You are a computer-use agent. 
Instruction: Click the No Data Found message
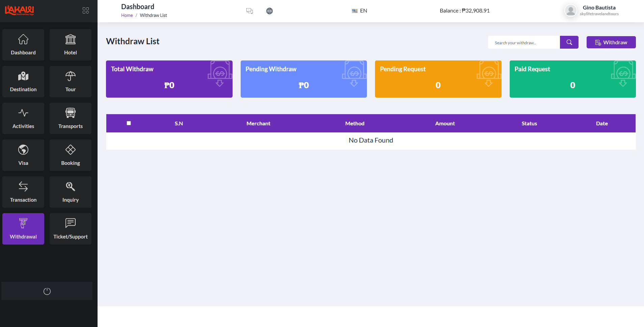pos(371,140)
